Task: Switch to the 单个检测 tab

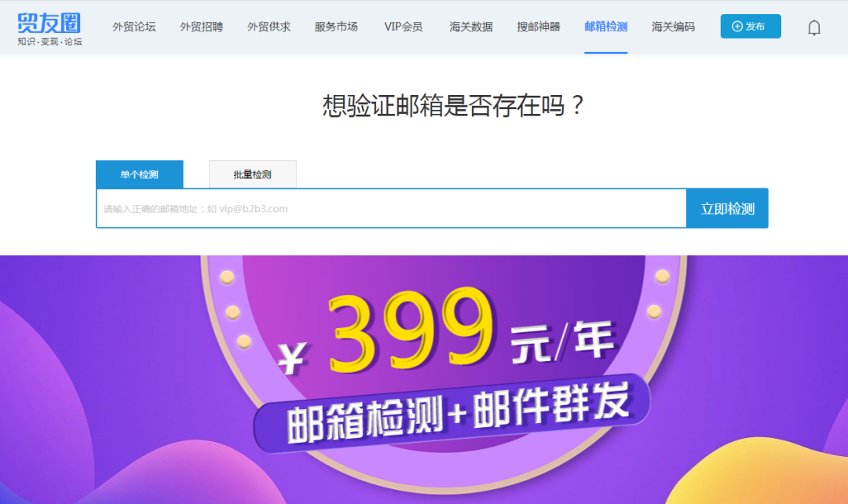Action: pos(140,174)
